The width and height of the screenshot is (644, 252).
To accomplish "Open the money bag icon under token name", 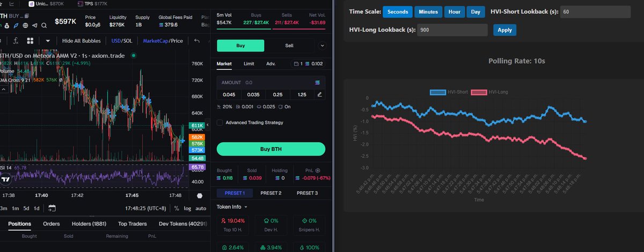I will click(7, 25).
